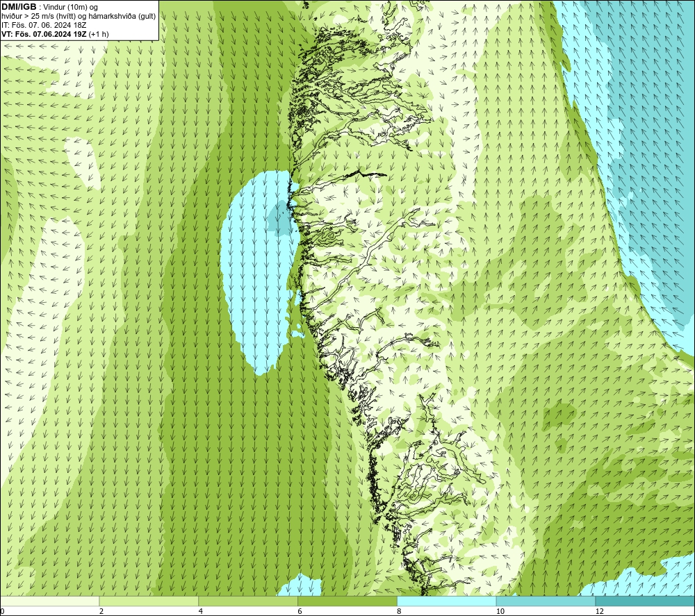This screenshot has width=695, height=616.
Task: Click the '2' scale label
Action: point(101,611)
